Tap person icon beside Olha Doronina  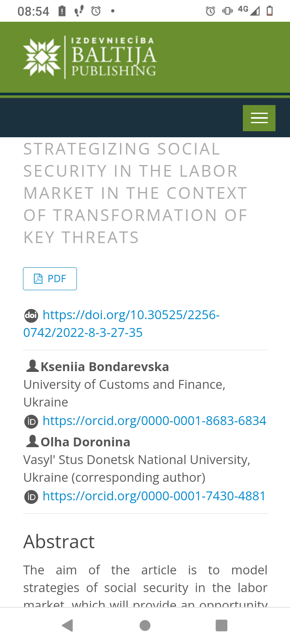pyautogui.click(x=32, y=441)
